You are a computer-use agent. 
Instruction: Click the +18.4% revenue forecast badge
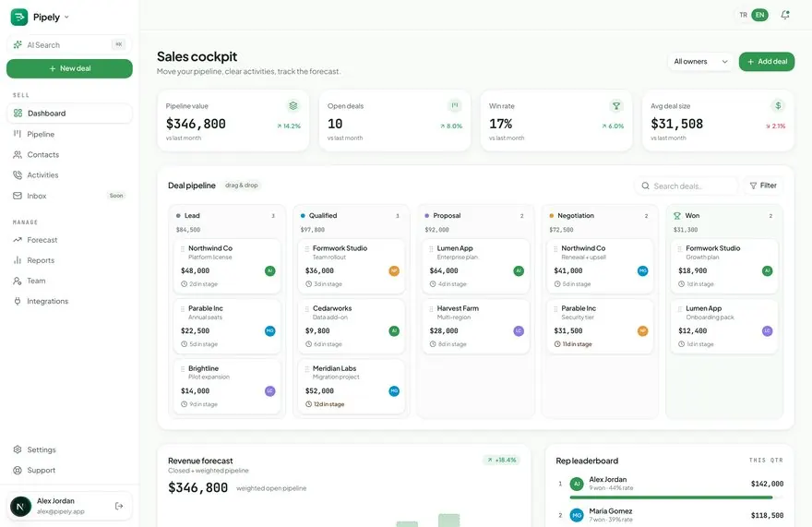[501, 461]
